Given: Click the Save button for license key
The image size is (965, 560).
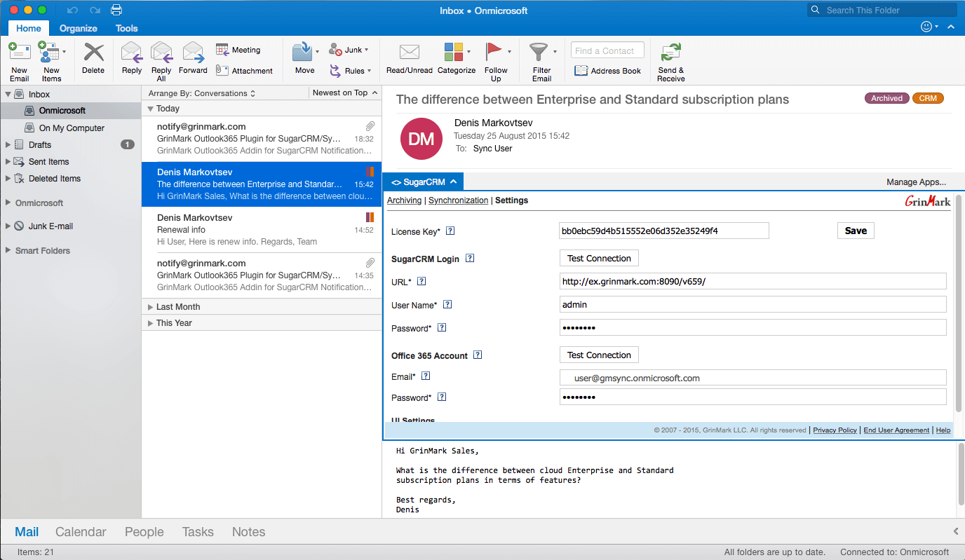Looking at the screenshot, I should tap(856, 231).
